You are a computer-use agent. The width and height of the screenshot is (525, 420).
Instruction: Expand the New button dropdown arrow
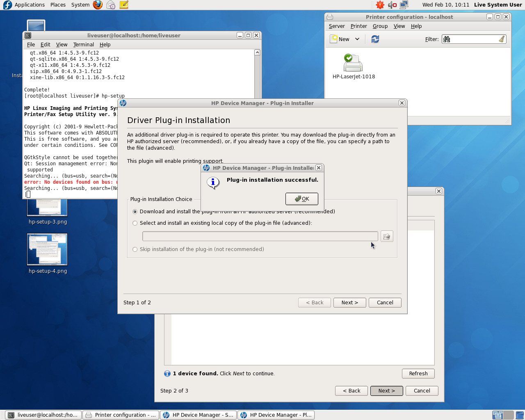pos(357,39)
